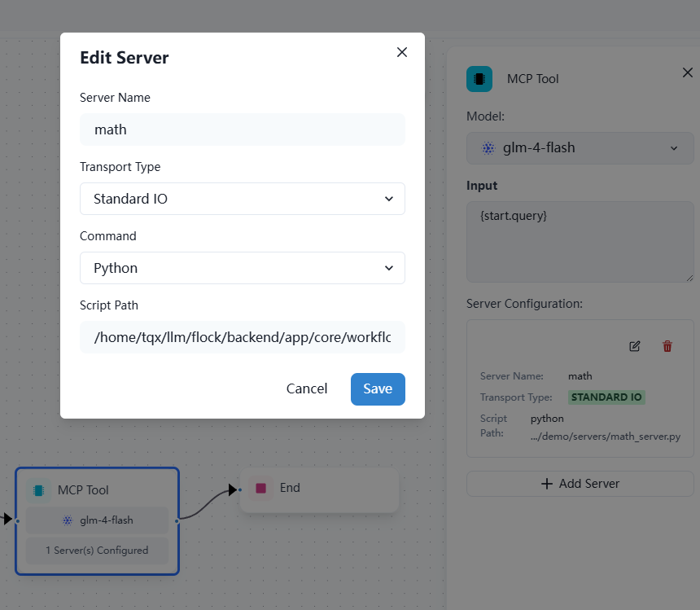Click the Script Path input field
The width and height of the screenshot is (700, 610).
point(243,337)
